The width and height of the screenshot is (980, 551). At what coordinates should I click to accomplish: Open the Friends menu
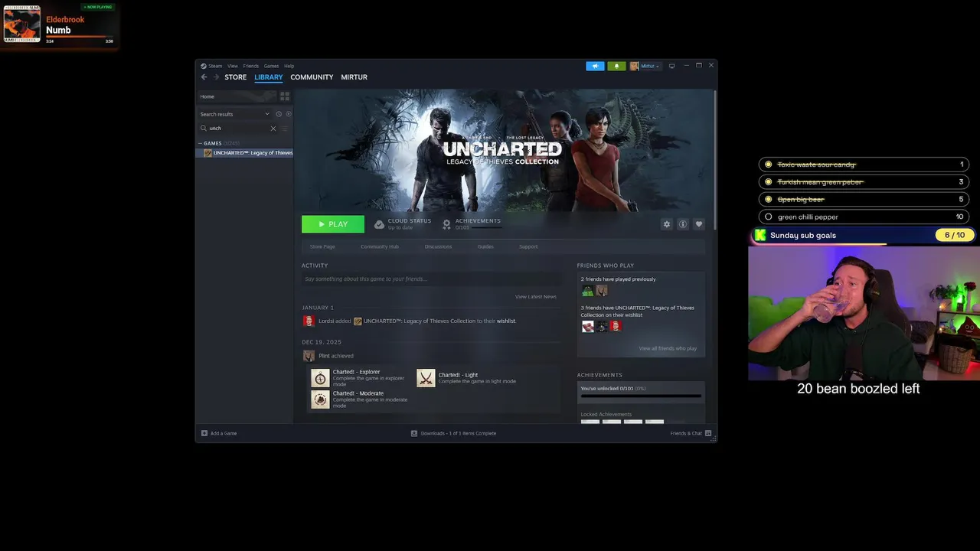[x=251, y=66]
